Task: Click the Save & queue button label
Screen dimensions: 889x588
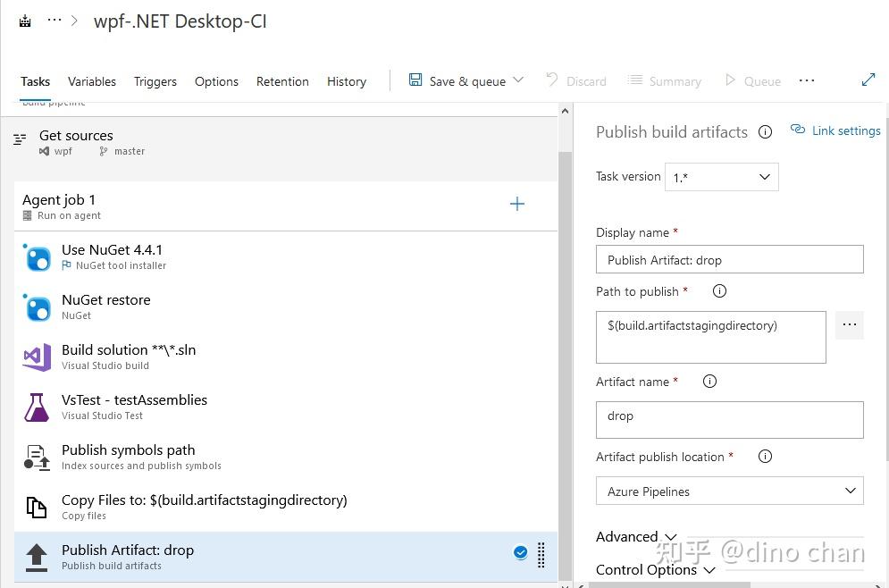Action: pyautogui.click(x=468, y=81)
